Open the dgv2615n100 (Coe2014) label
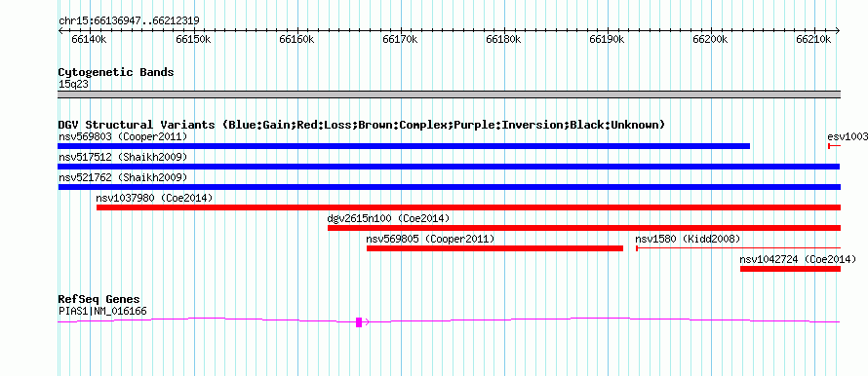The height and width of the screenshot is (376, 868). [x=388, y=218]
